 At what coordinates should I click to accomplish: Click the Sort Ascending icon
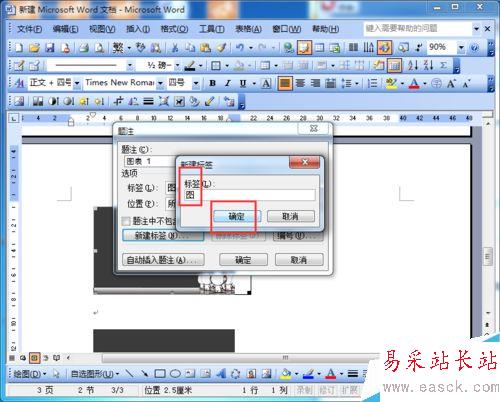click(x=412, y=65)
